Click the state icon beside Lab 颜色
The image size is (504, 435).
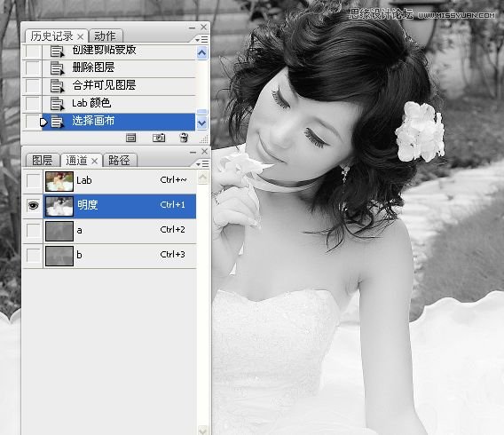pos(57,104)
